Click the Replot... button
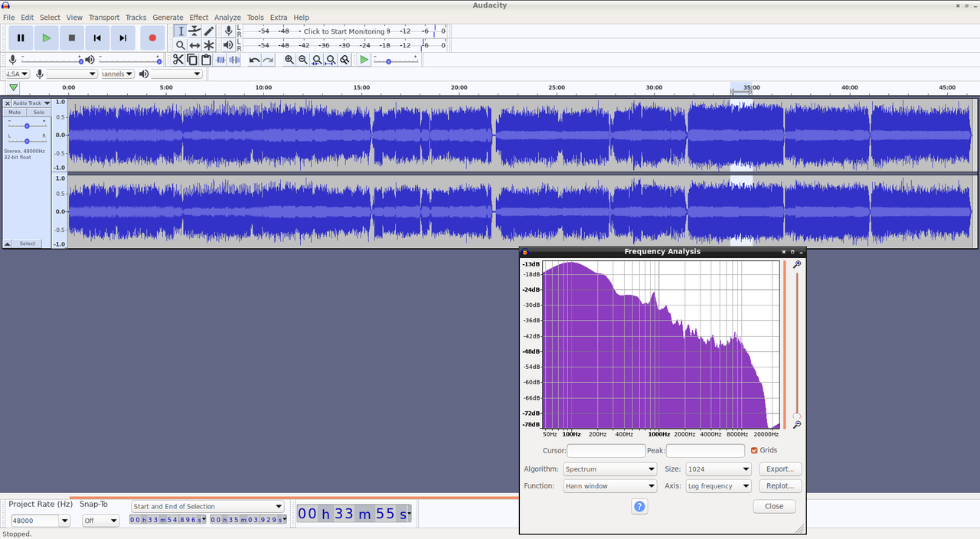The width and height of the screenshot is (980, 539). coord(780,486)
